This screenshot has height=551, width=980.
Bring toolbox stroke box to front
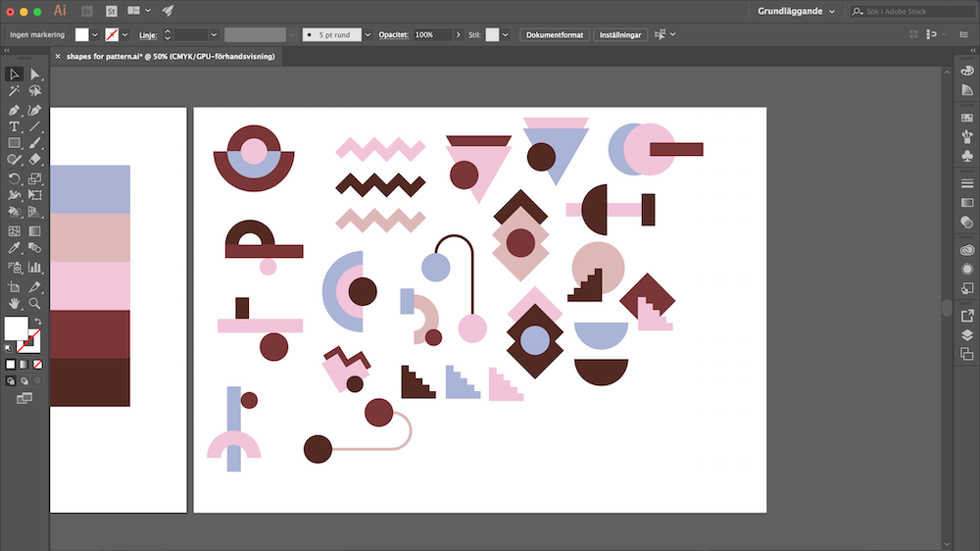[32, 344]
